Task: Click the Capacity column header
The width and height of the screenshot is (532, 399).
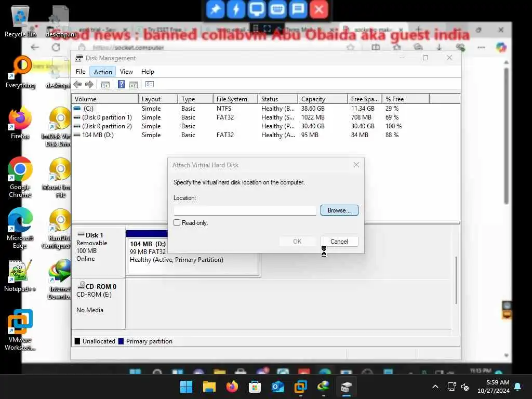Action: (x=323, y=99)
